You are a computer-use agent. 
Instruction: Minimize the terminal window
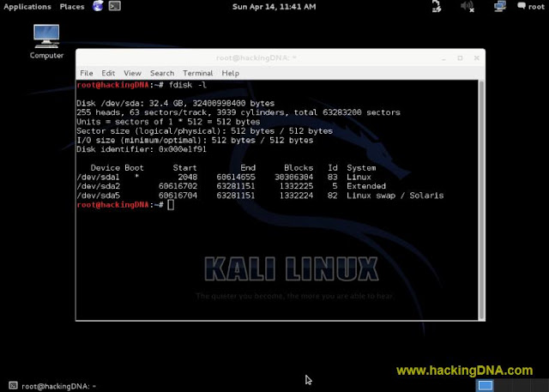[443, 58]
